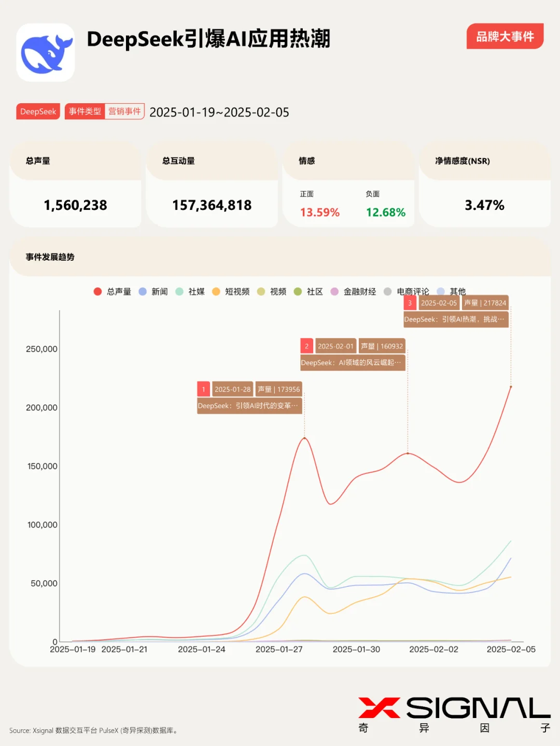Click the 引领AI时代的变革 event title
The height and width of the screenshot is (746, 560).
pyautogui.click(x=249, y=406)
